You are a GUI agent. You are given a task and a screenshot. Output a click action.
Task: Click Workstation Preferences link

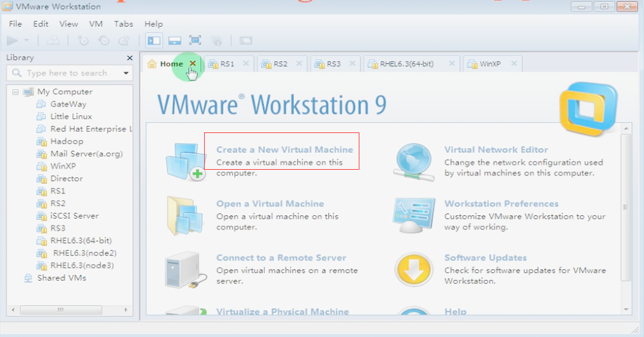(x=501, y=204)
